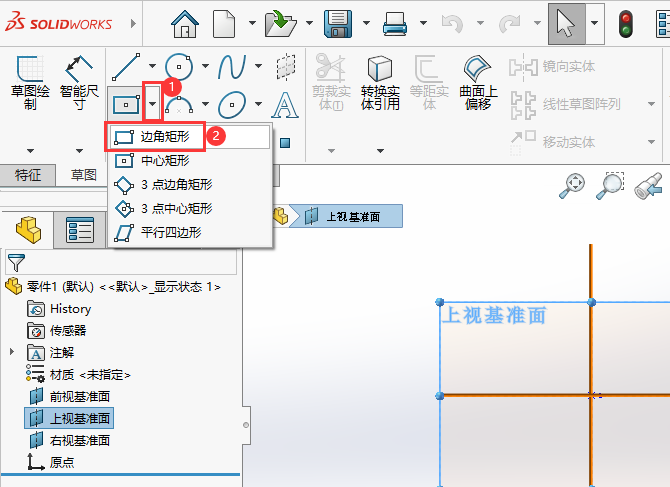The width and height of the screenshot is (670, 487).
Task: Open the dropdown arrow next to Spline tool
Action: pos(259,66)
